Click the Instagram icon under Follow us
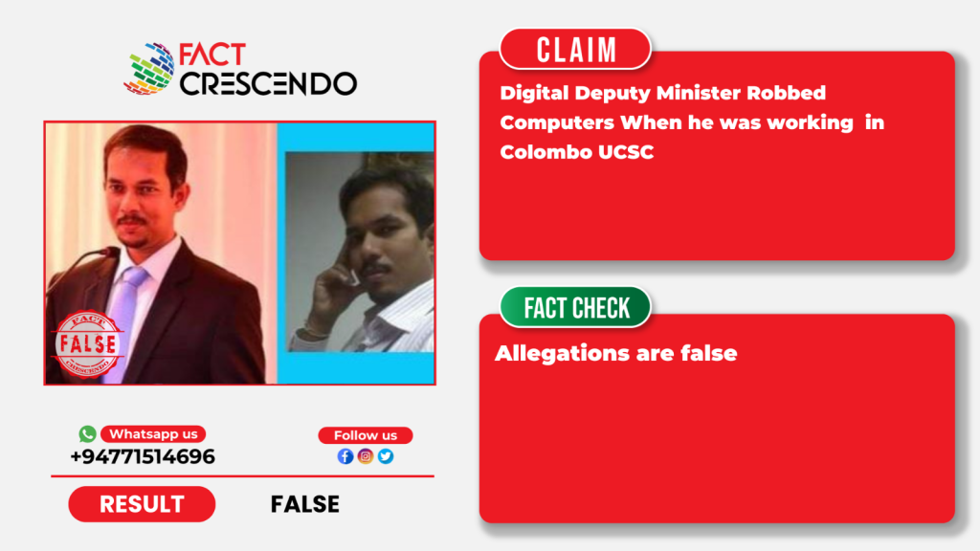Screen dimensions: 980x551 click(366, 456)
